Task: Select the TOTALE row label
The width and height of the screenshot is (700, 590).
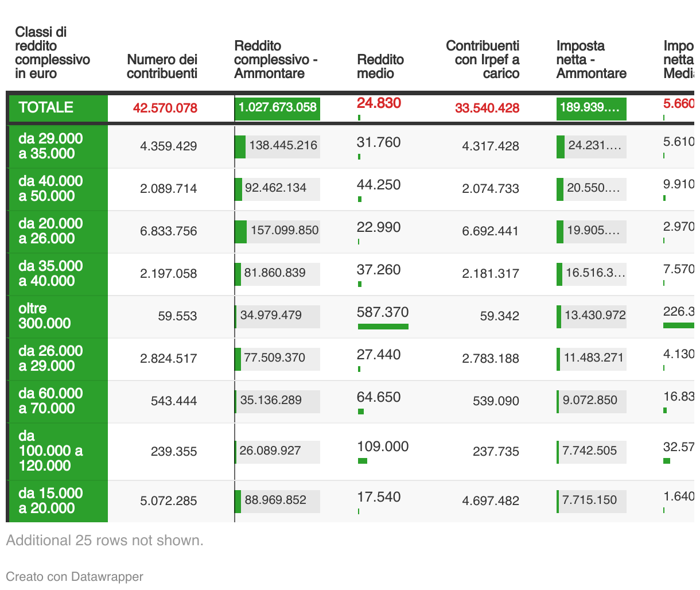Action: (46, 108)
